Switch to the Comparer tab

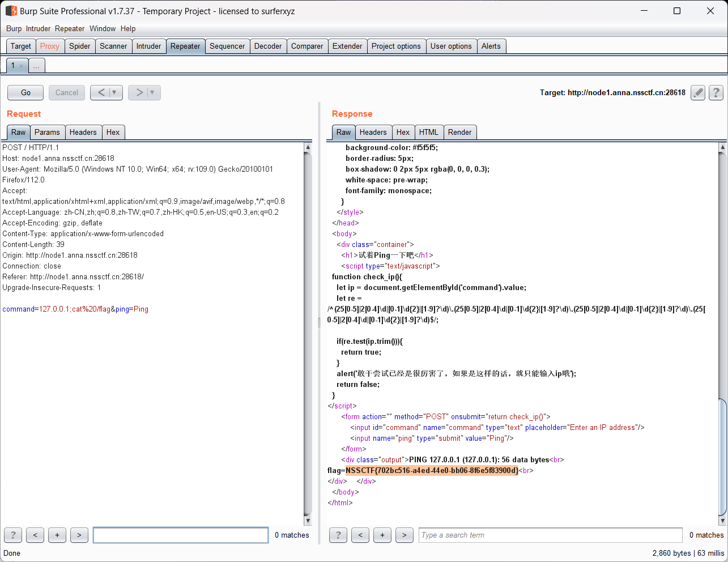tap(307, 46)
